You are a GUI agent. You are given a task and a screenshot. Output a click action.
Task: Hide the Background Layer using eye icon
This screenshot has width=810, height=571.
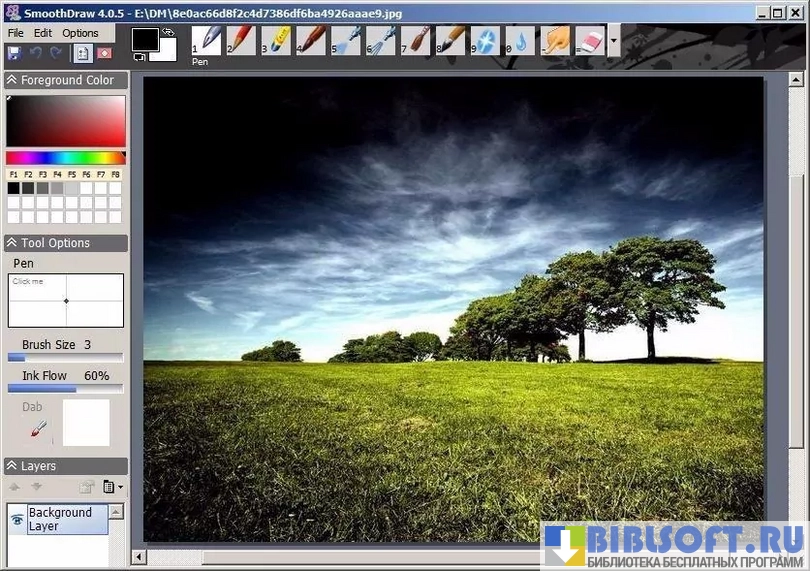[x=17, y=519]
